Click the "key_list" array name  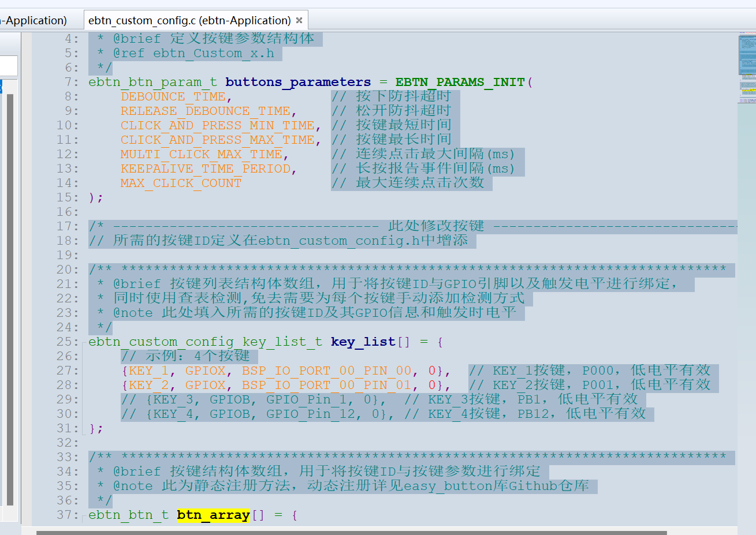click(363, 342)
